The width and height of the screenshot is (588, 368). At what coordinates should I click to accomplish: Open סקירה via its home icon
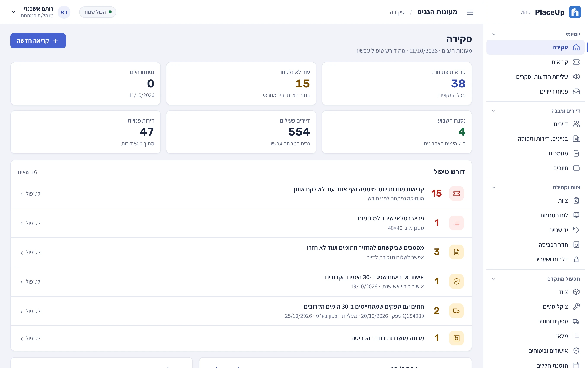click(x=576, y=47)
